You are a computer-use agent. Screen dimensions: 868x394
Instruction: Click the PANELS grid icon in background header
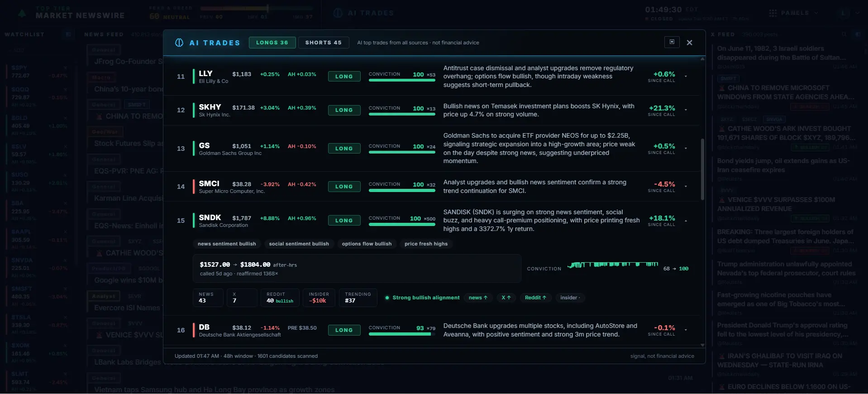[x=773, y=13]
